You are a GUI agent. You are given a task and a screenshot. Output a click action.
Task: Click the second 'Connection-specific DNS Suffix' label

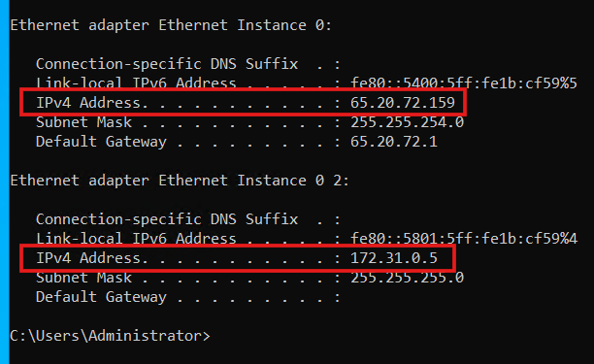coord(167,219)
